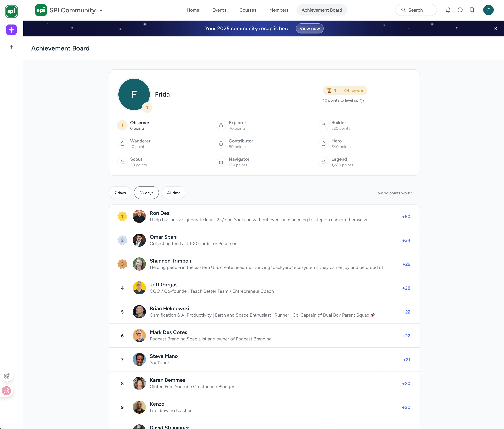This screenshot has width=504, height=429.
Task: Select the All time leaderboard filter
Action: coord(174,193)
